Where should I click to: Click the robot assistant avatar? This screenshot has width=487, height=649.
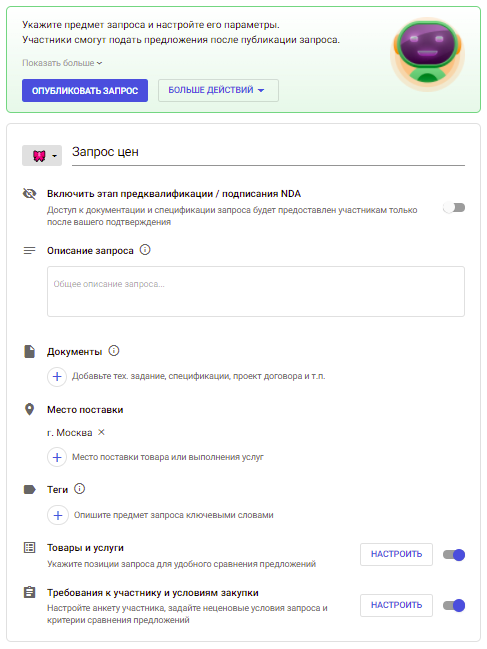[427, 54]
